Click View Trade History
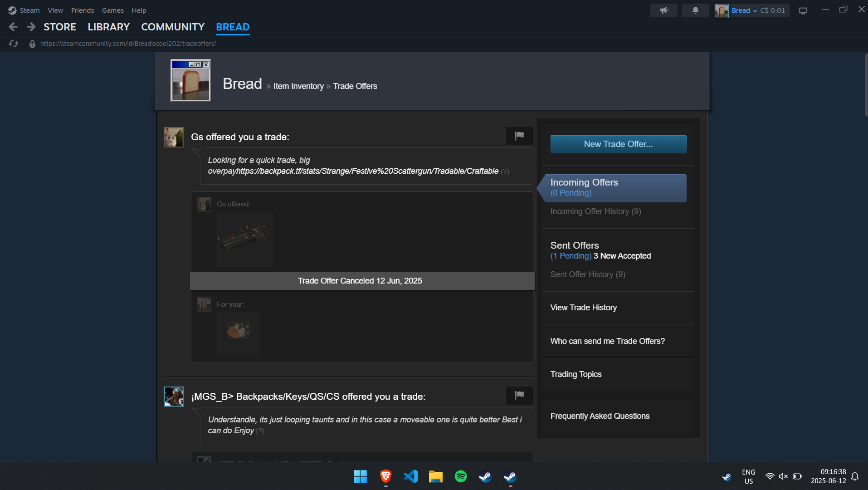 583,308
